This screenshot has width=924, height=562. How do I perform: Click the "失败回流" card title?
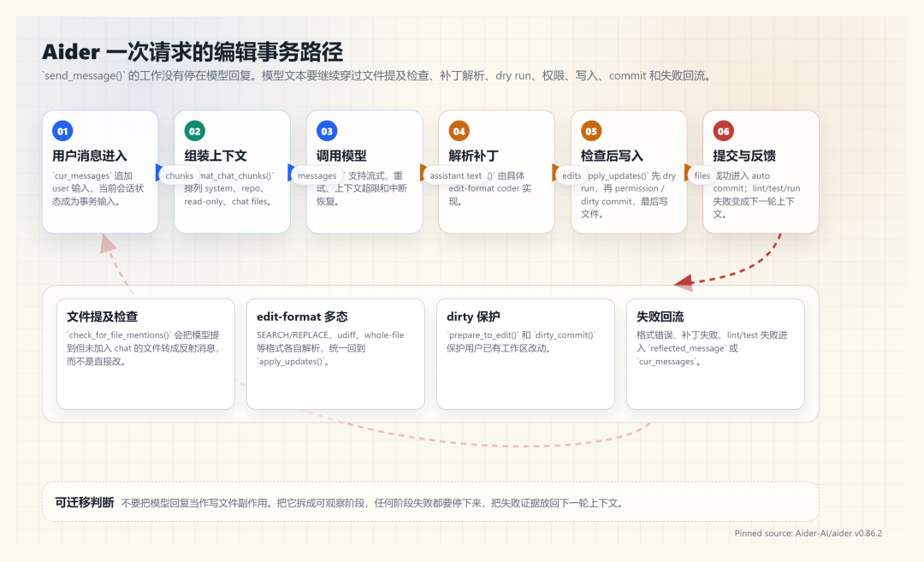pyautogui.click(x=660, y=316)
